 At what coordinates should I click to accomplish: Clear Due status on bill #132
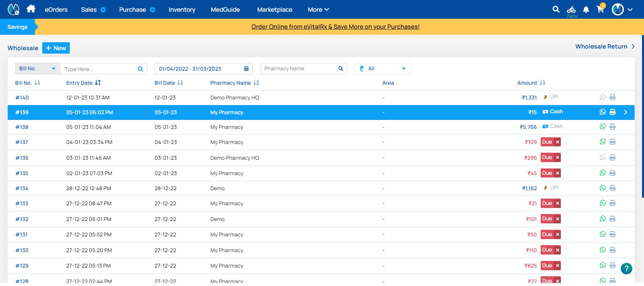pos(557,219)
